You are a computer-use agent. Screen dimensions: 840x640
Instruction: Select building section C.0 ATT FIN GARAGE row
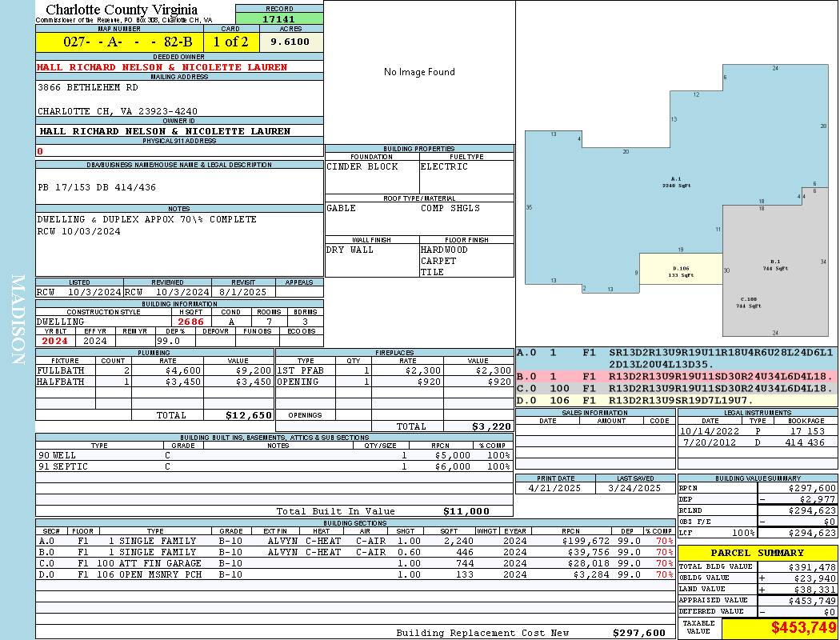tap(354, 563)
